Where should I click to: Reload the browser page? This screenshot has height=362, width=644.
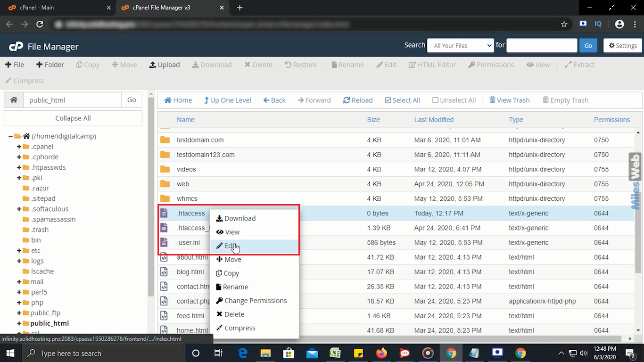coord(40,24)
